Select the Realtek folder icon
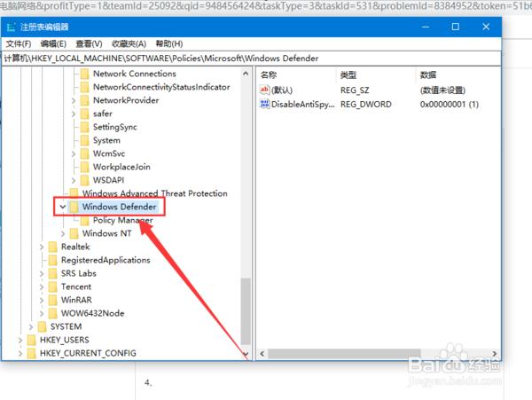Viewport: 532px width, 400px height. 52,247
